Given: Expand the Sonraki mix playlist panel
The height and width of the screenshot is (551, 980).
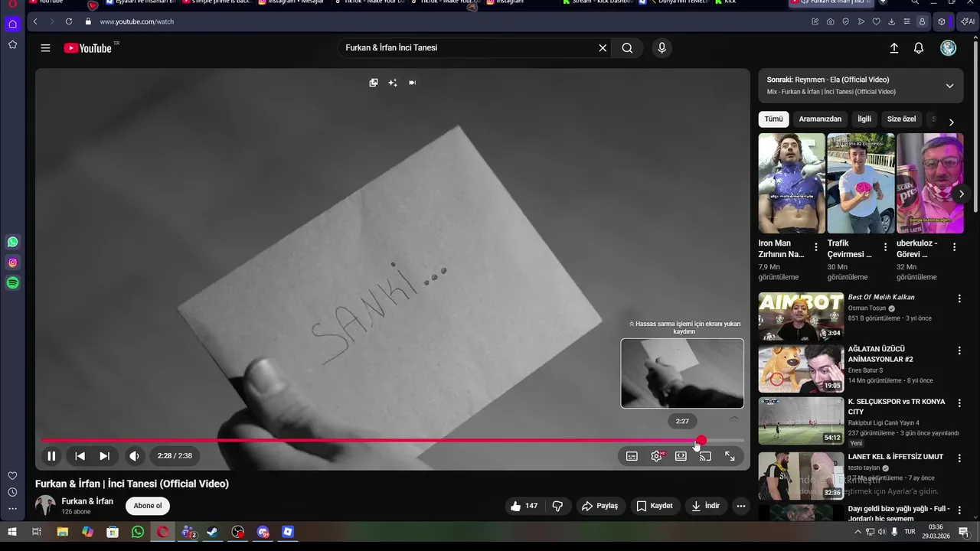Looking at the screenshot, I should [949, 86].
